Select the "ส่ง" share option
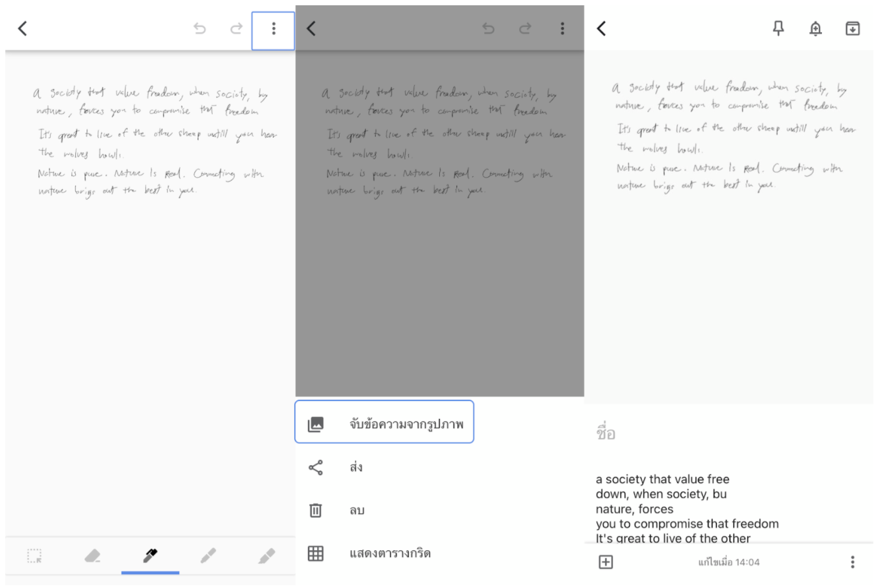This screenshot has height=588, width=880. [355, 468]
